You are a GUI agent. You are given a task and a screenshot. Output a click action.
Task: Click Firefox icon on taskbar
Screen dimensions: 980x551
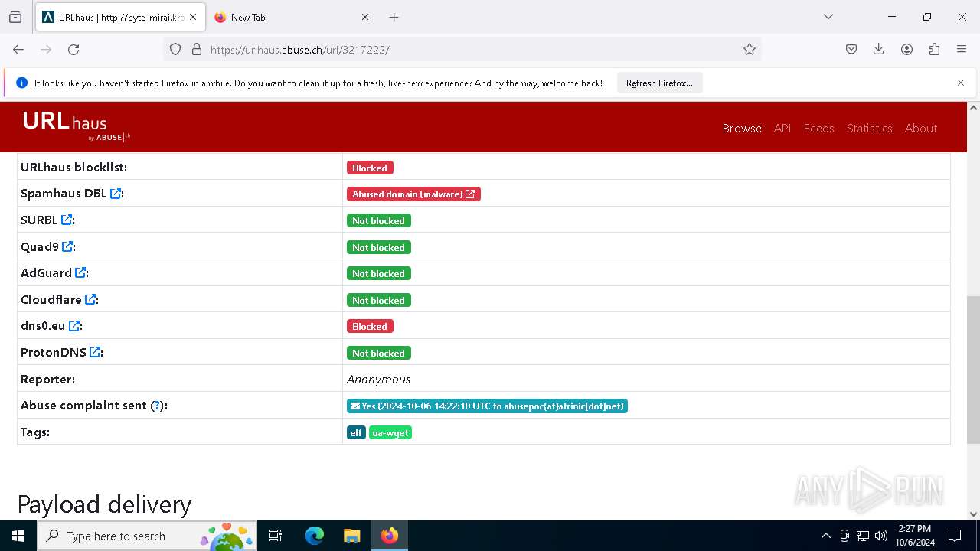pos(390,536)
